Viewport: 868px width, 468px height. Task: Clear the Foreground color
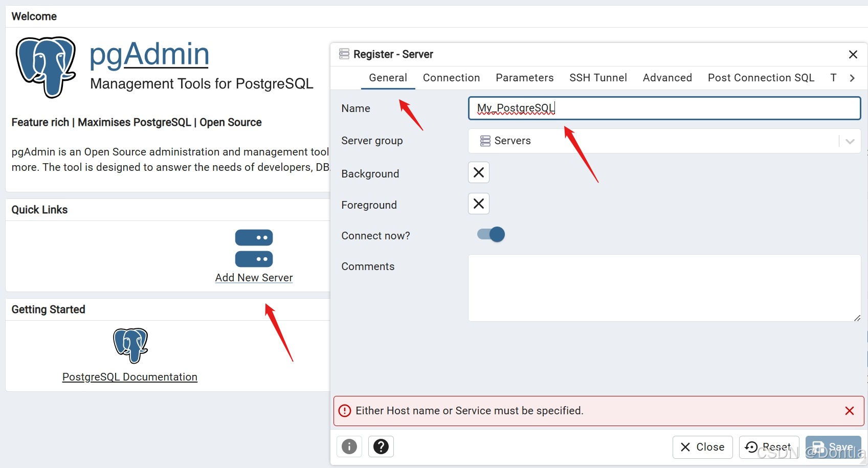pos(479,204)
